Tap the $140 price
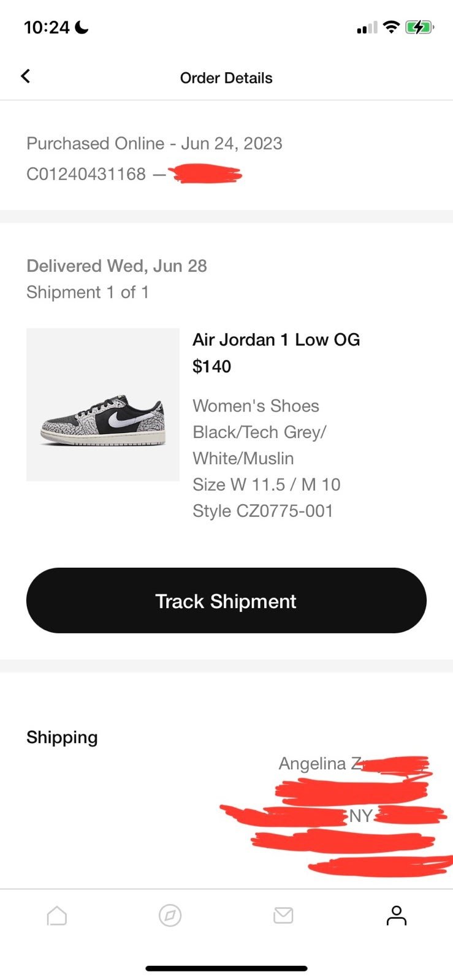 pos(211,366)
